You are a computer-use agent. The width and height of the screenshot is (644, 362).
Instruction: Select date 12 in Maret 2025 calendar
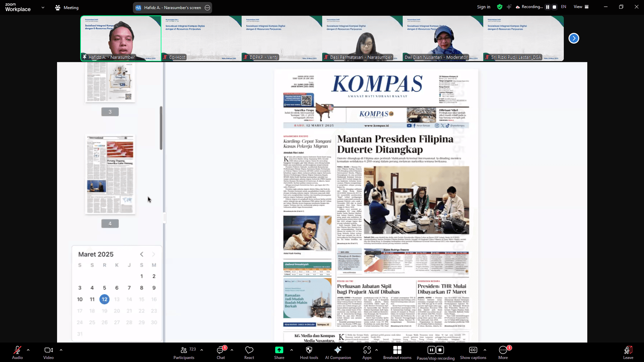[104, 299]
